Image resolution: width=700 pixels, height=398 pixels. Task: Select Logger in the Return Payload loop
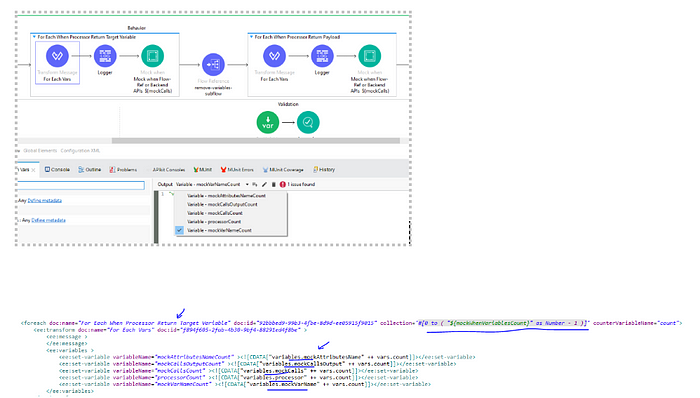click(x=322, y=56)
